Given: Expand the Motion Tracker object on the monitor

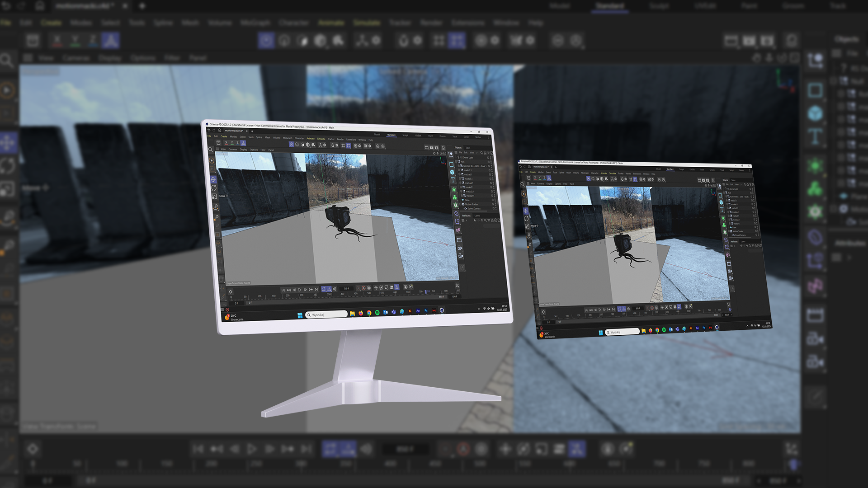Looking at the screenshot, I should pos(460,204).
